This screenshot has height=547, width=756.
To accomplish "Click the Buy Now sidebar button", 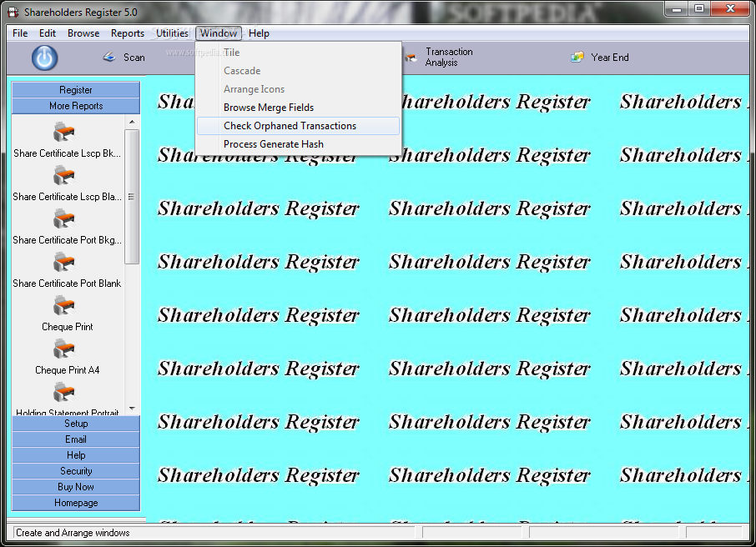I will [x=76, y=487].
